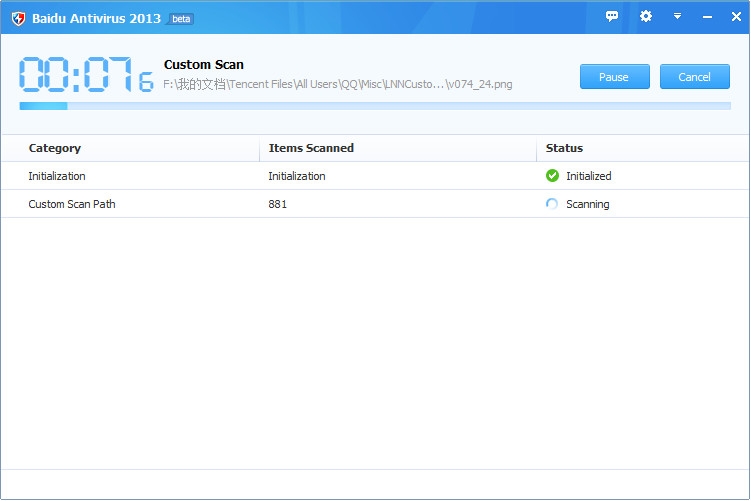Click the elapsed time counter
This screenshot has height=501, width=751.
86,74
